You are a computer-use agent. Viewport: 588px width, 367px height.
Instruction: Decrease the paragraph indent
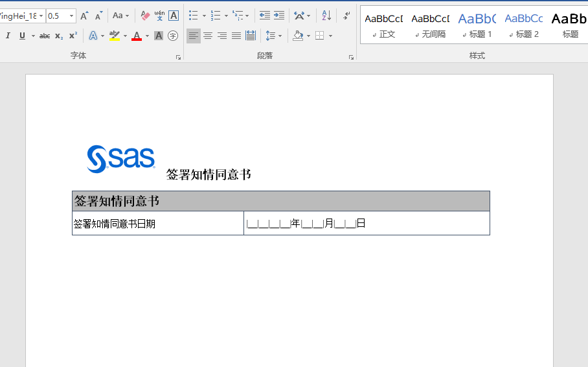(x=265, y=16)
